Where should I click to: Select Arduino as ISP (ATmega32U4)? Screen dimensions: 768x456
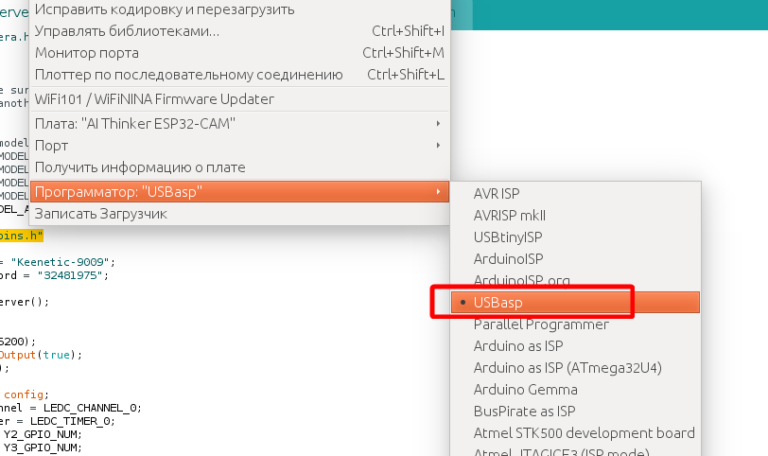click(567, 368)
